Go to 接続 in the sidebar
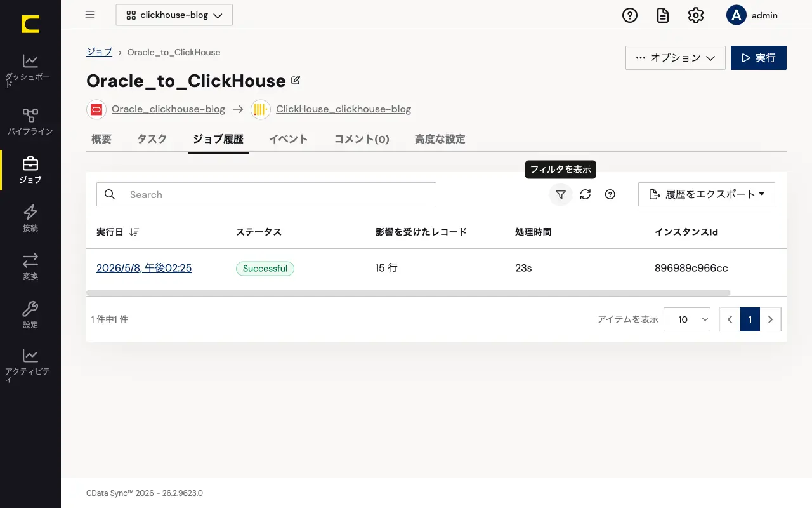812x508 pixels. click(x=30, y=218)
